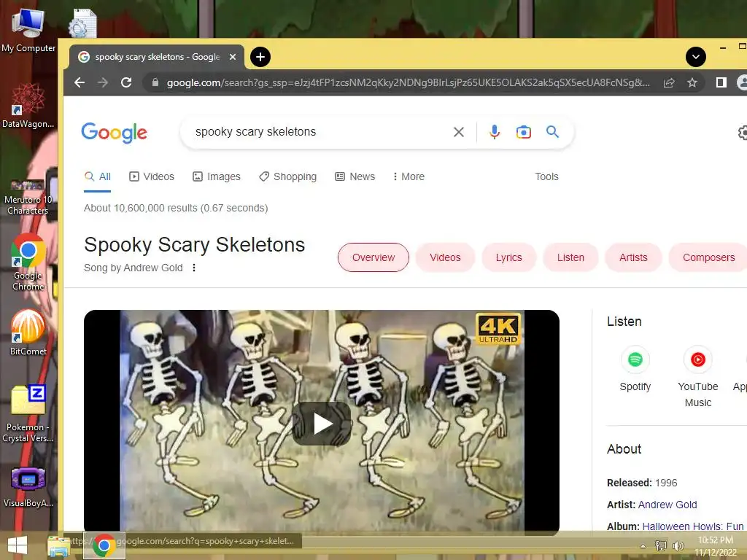
Task: Click the browser forward arrow
Action: [x=103, y=82]
